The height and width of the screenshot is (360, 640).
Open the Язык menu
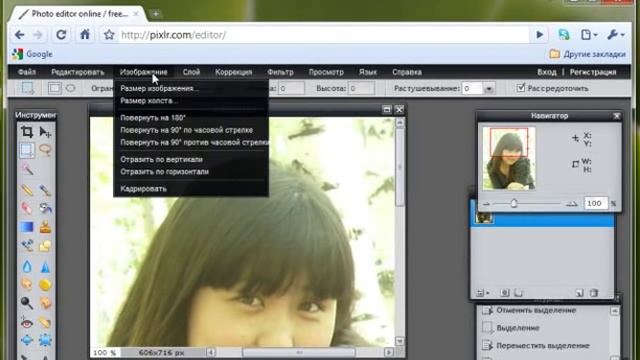click(x=367, y=72)
